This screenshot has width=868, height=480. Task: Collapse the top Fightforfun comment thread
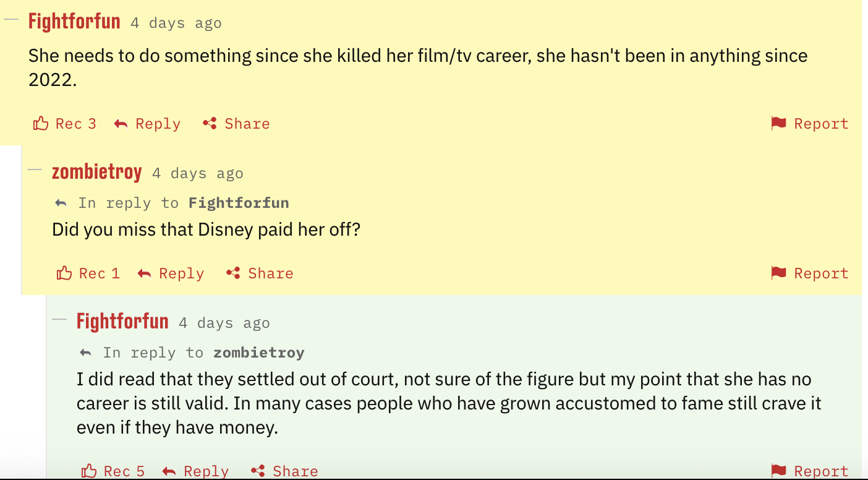pyautogui.click(x=11, y=19)
